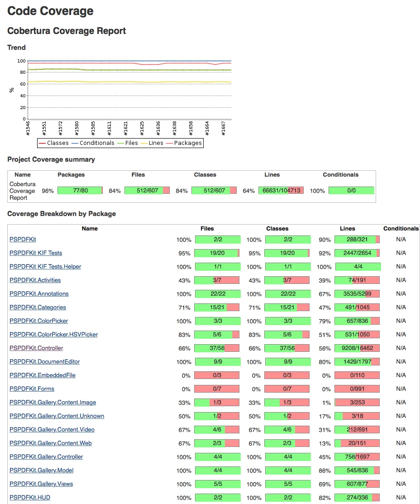The width and height of the screenshot is (420, 504).
Task: Click the Trend chart plot area
Action: (x=127, y=88)
